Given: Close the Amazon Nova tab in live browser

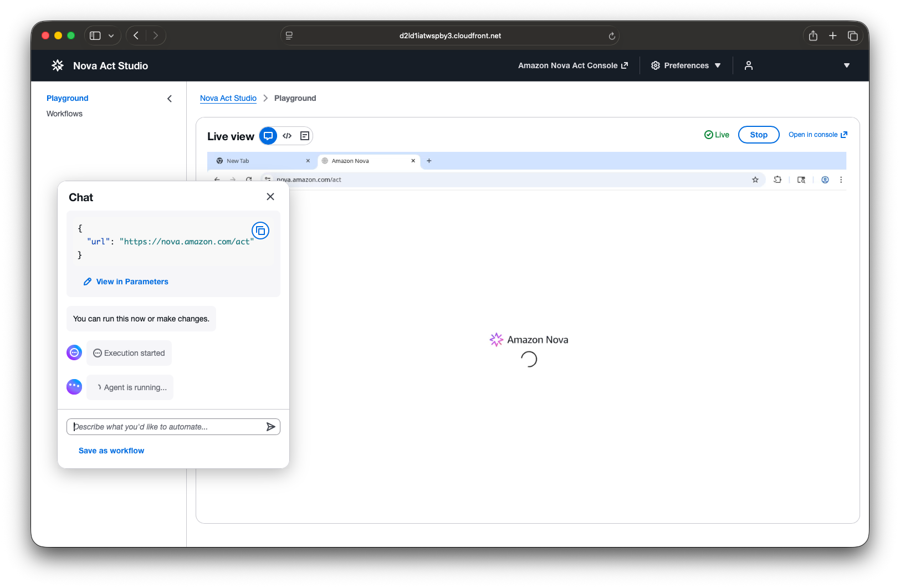Looking at the screenshot, I should 413,161.
